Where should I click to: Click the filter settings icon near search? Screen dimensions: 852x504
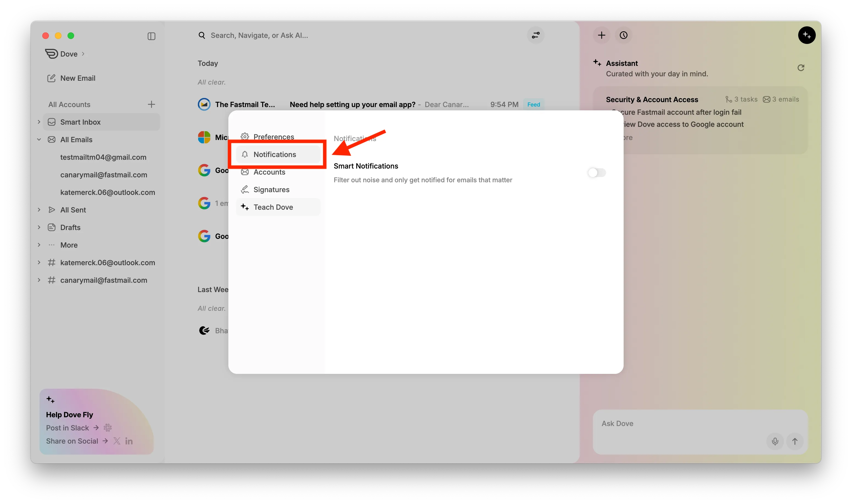(x=536, y=35)
